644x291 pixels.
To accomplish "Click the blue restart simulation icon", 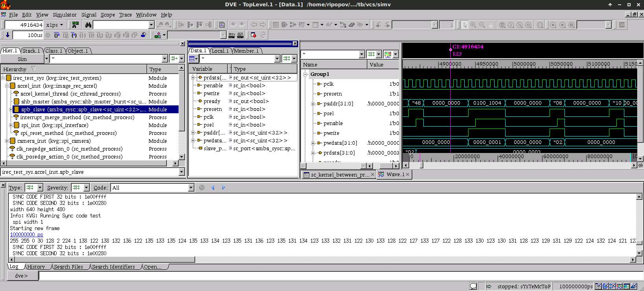I will [144, 35].
